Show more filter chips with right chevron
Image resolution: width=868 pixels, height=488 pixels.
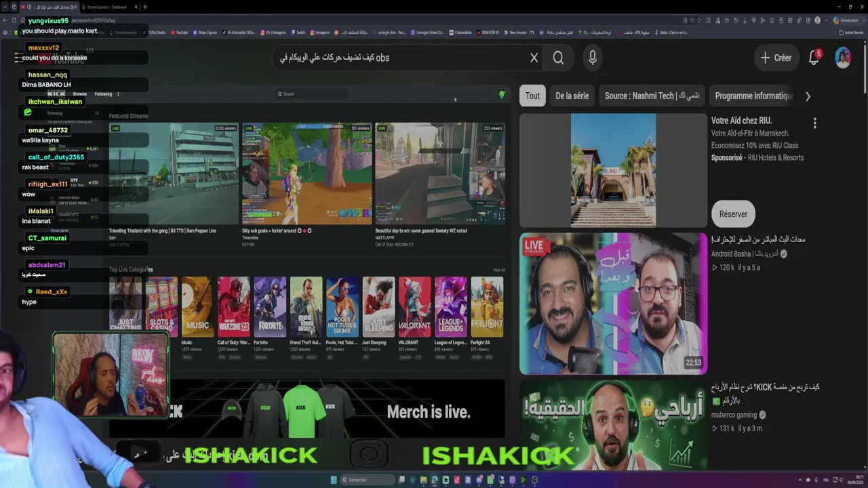(808, 96)
